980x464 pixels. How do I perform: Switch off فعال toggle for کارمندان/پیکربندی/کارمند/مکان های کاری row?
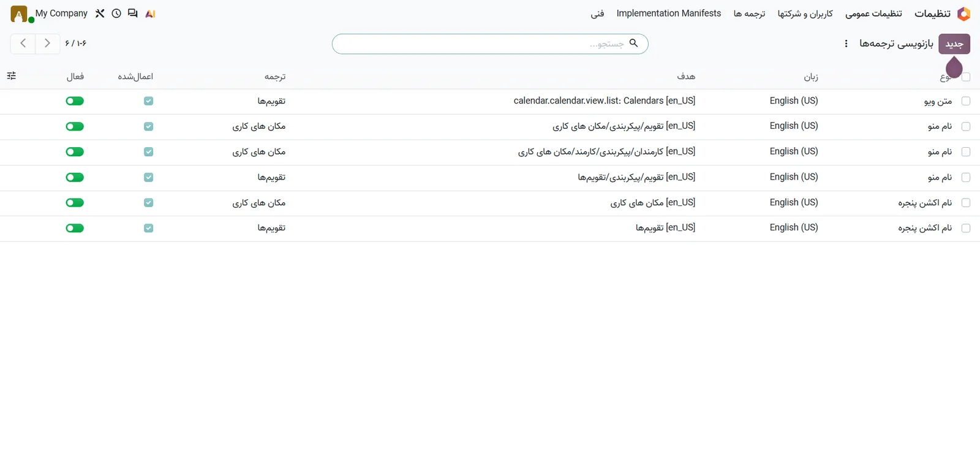pos(75,152)
